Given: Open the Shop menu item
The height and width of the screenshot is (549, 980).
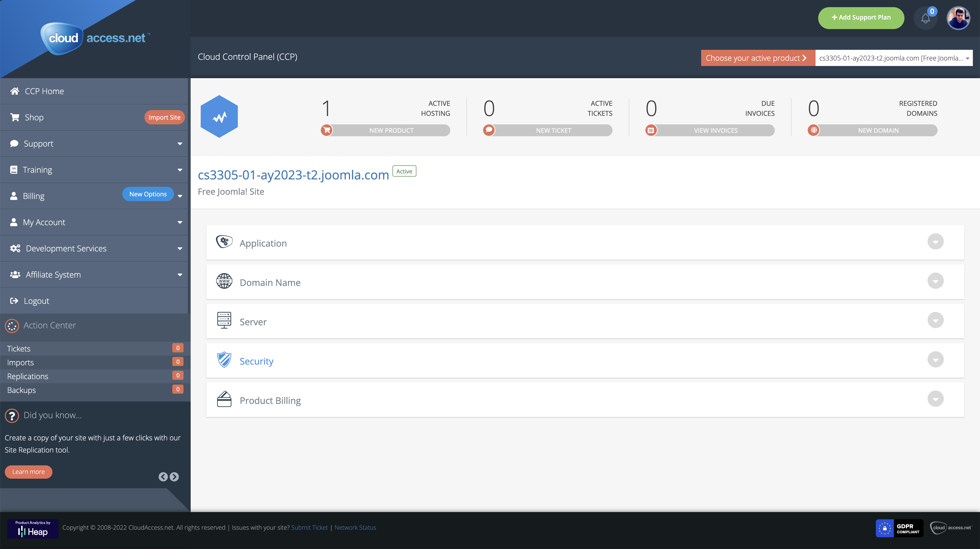Looking at the screenshot, I should point(94,117).
